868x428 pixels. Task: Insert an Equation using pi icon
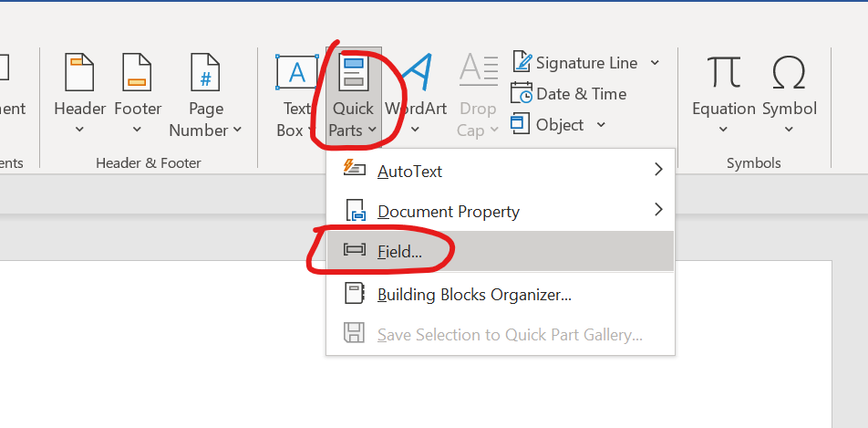tap(724, 73)
